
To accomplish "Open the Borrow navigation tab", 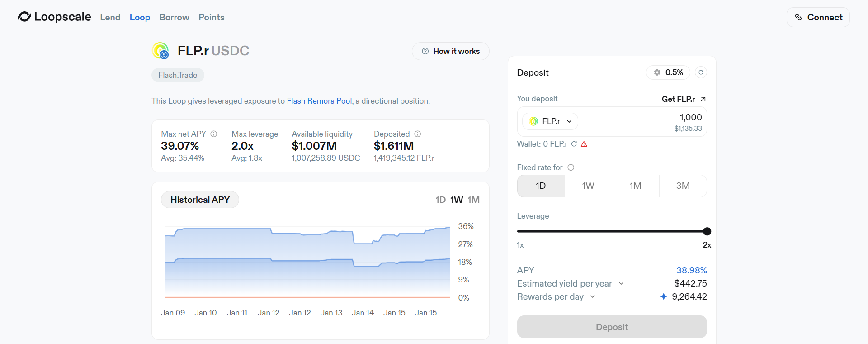I will [x=174, y=17].
